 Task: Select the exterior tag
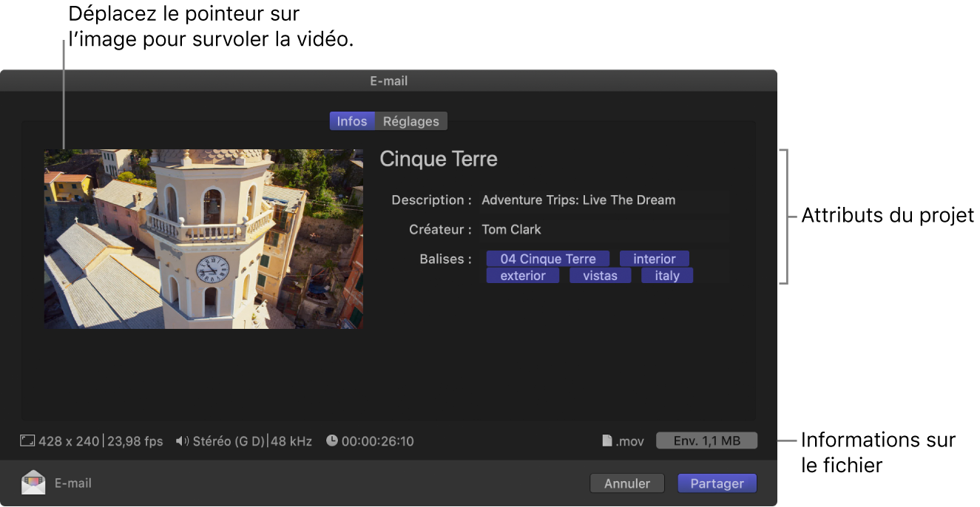pyautogui.click(x=522, y=275)
